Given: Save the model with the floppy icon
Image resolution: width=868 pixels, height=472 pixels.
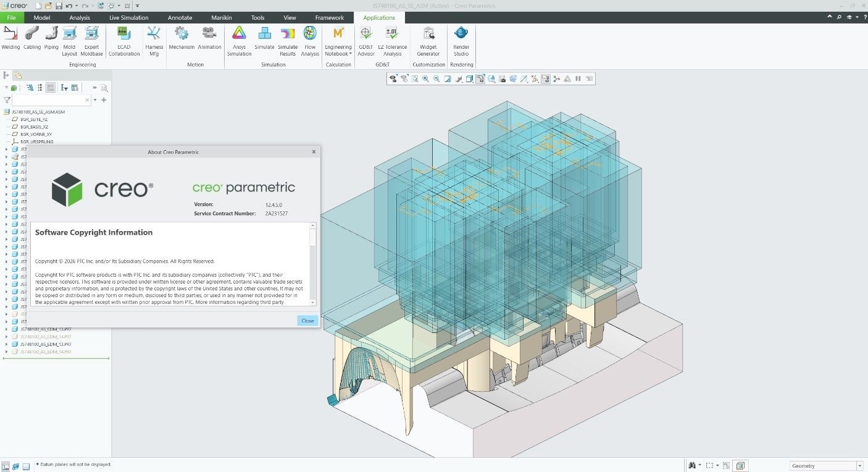Looking at the screenshot, I should pos(59,6).
